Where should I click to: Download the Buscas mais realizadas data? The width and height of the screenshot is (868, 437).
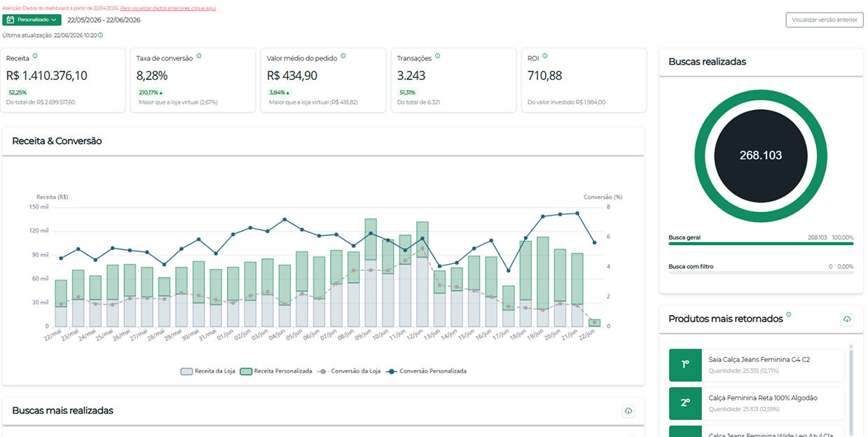[x=628, y=411]
